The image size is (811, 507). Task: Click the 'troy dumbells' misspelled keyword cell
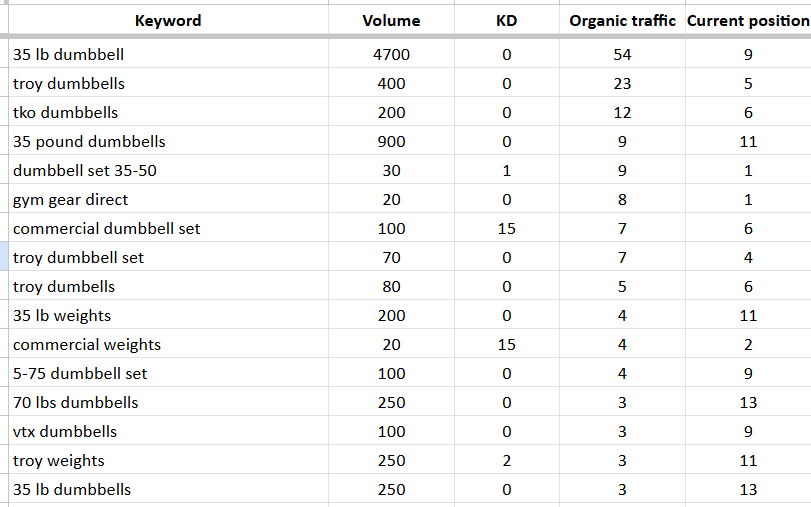(168, 286)
